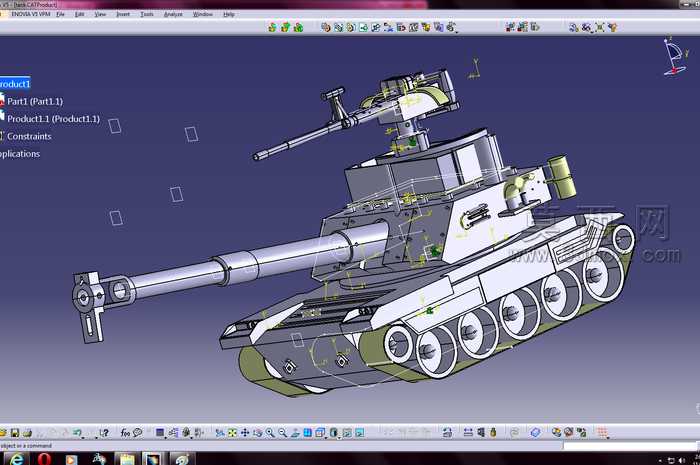Click the first green component icon in top toolbar
Image resolution: width=700 pixels, height=465 pixels.
[272, 28]
